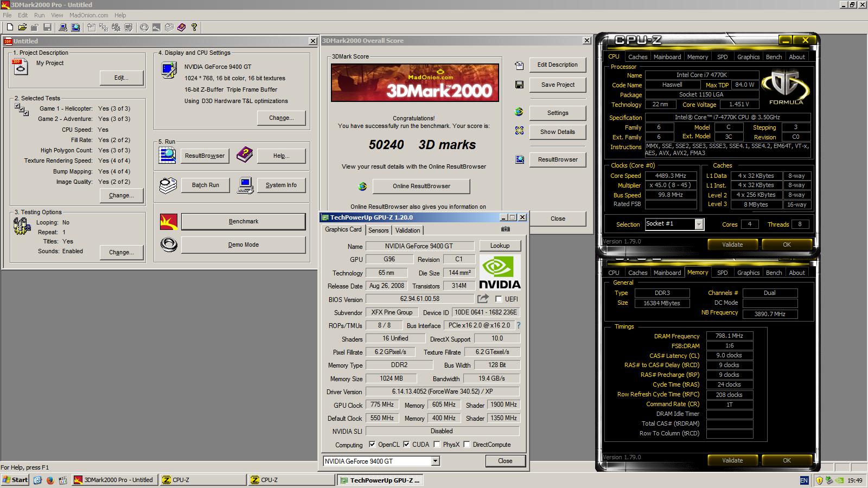Toggle the OpenCL checkbox
The height and width of the screenshot is (488, 868).
(372, 445)
